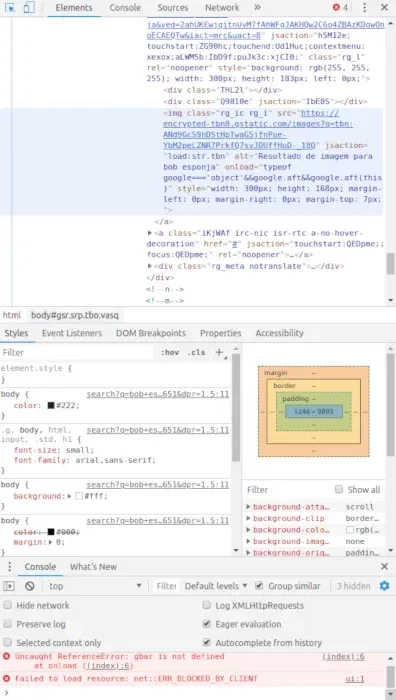
Task: Toggle the .cls class editor button
Action: click(196, 352)
